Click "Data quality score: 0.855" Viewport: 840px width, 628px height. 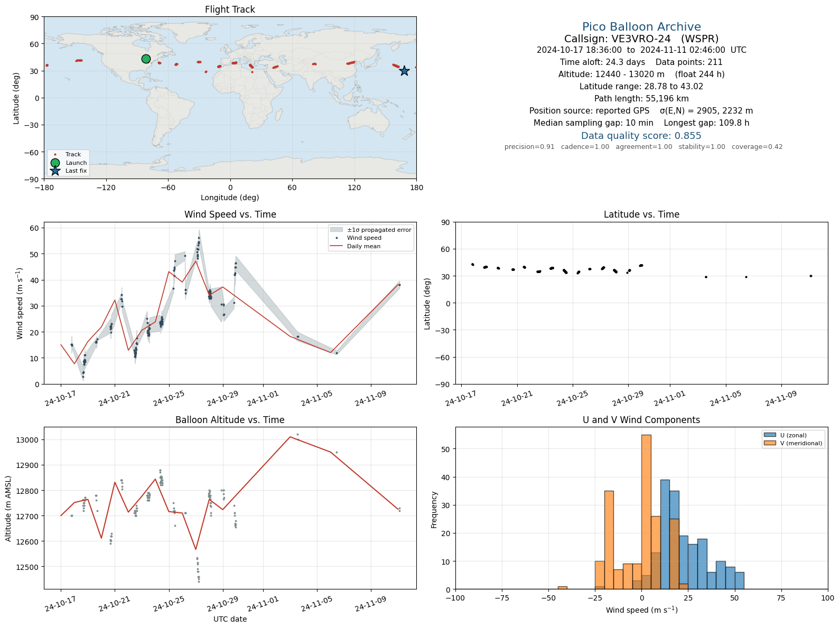(641, 136)
